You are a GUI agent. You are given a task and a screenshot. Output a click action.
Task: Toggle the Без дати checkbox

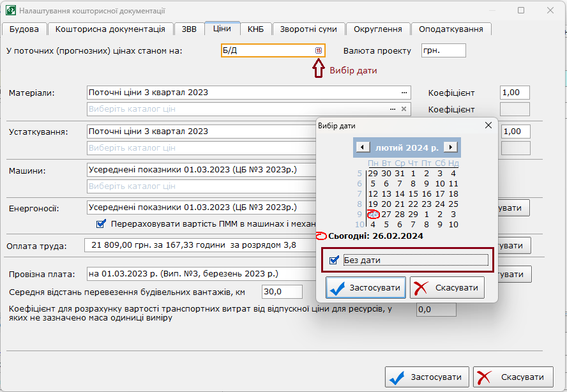click(334, 260)
